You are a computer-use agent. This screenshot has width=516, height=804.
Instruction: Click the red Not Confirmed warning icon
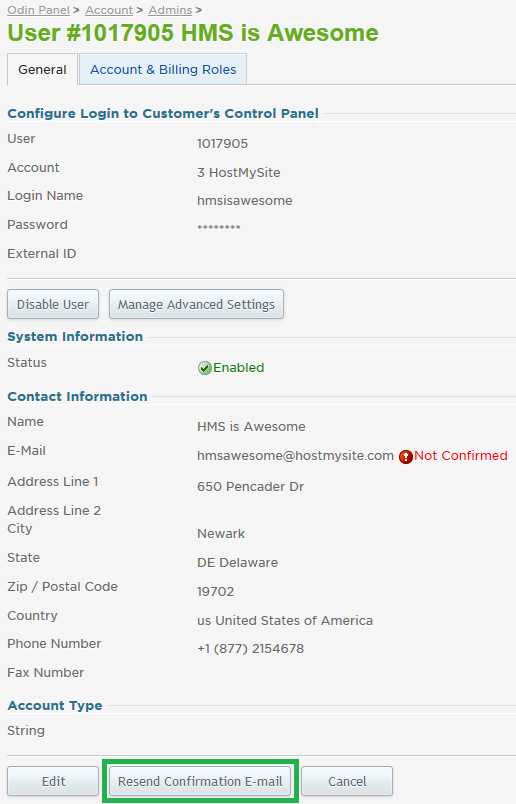[406, 456]
